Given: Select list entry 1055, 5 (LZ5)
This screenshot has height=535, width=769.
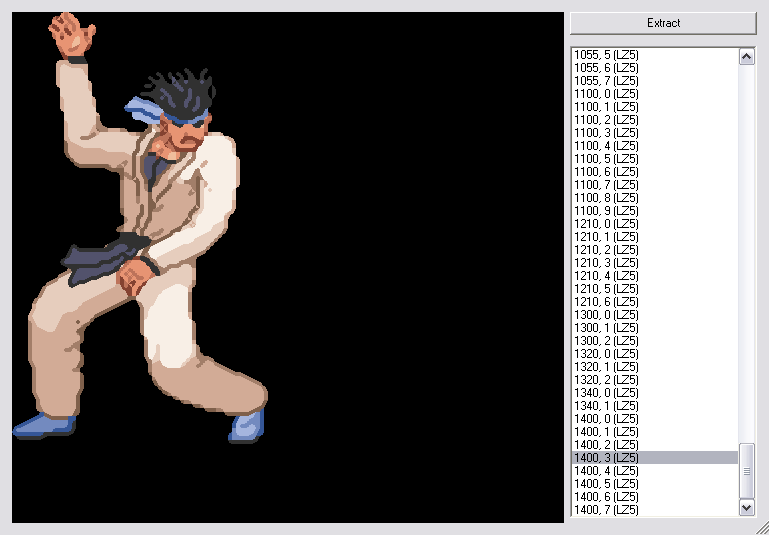Looking at the screenshot, I should click(606, 54).
